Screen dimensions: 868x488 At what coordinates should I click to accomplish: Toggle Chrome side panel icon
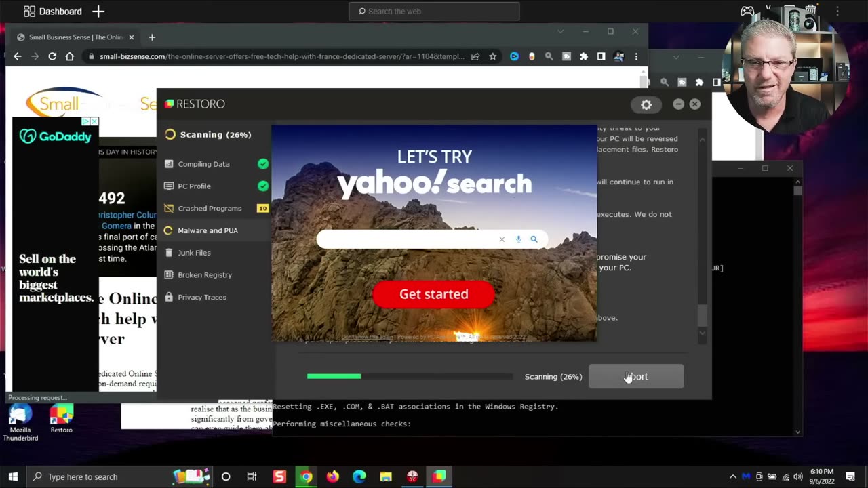[601, 56]
